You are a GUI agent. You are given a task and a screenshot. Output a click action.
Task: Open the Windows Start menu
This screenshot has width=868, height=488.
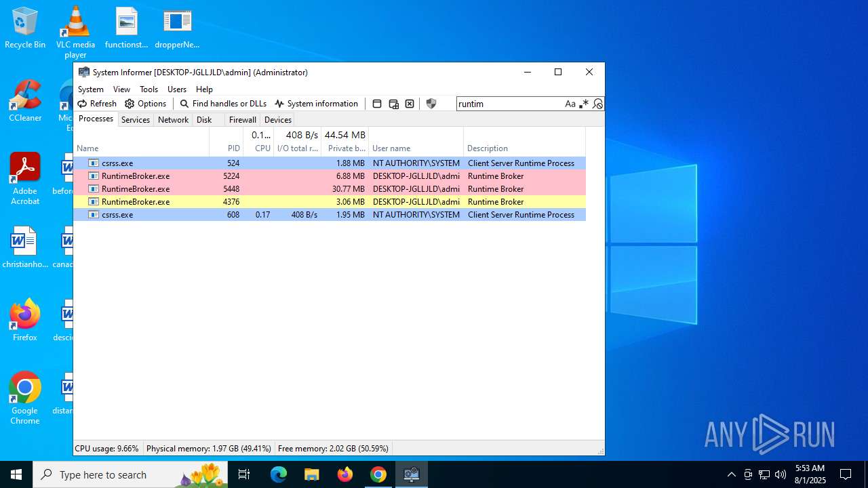pyautogui.click(x=16, y=474)
